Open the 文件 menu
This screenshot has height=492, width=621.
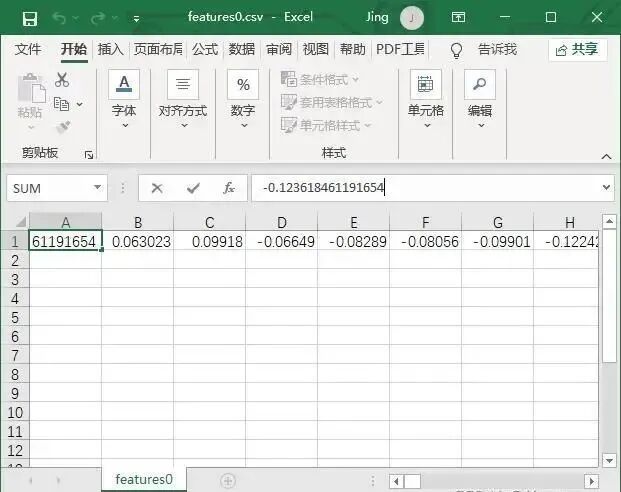coord(28,50)
